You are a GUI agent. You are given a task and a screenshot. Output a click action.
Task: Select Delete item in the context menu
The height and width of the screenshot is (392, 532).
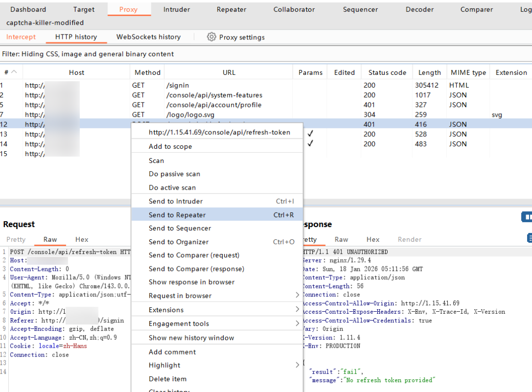(217, 379)
